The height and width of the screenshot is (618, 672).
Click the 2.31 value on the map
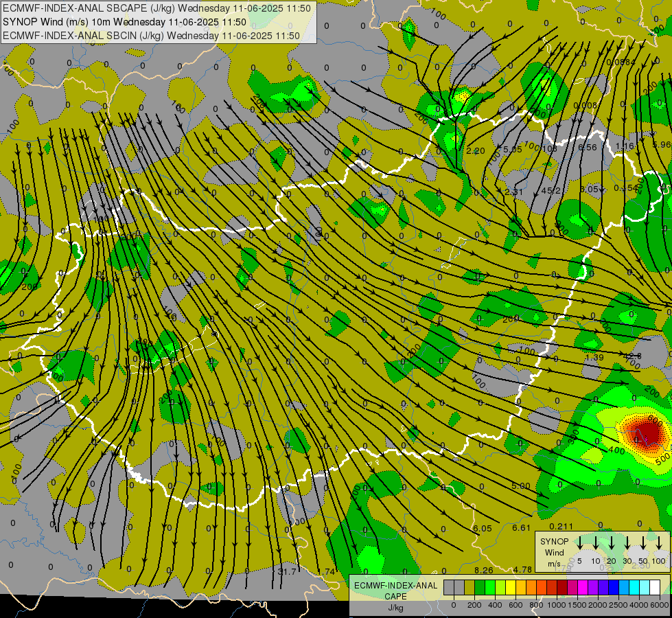513,192
